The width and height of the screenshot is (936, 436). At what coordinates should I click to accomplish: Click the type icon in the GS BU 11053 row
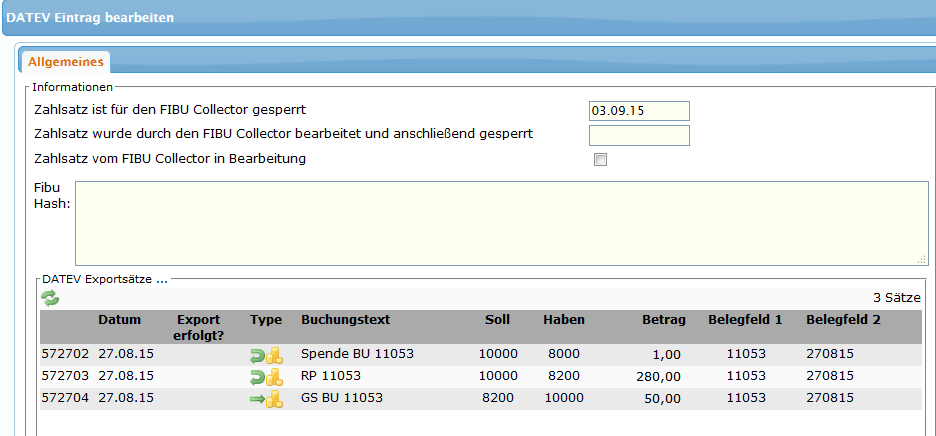click(266, 399)
